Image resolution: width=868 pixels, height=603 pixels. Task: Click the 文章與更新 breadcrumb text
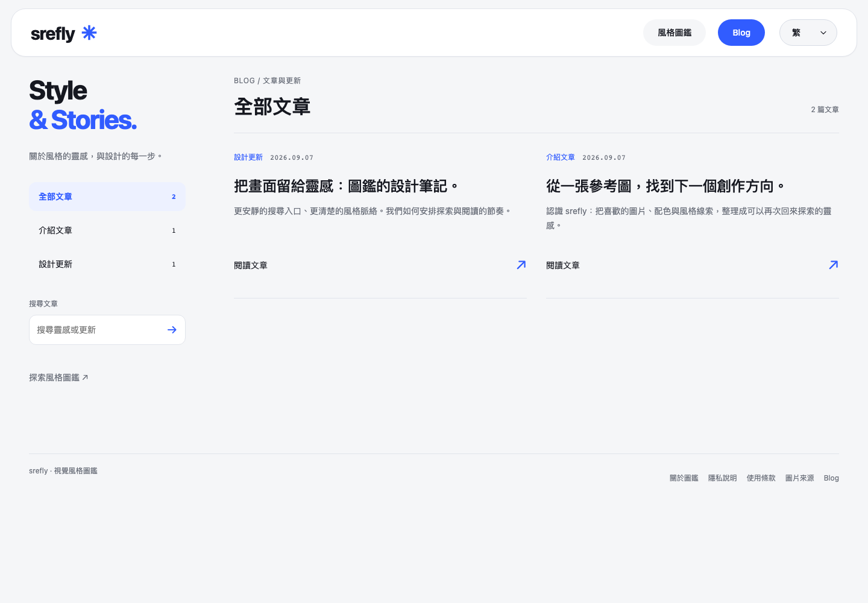[x=281, y=81]
